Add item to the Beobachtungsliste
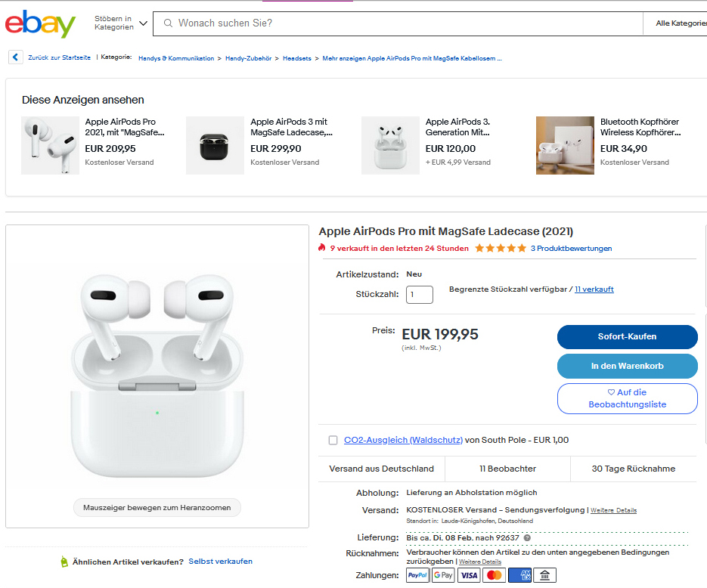Screen dimensions: 707x588 tap(627, 398)
